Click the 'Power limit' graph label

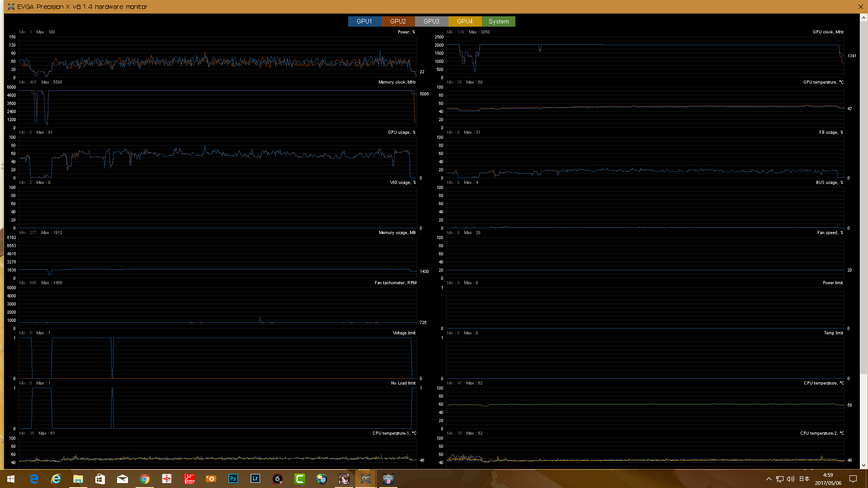[833, 283]
